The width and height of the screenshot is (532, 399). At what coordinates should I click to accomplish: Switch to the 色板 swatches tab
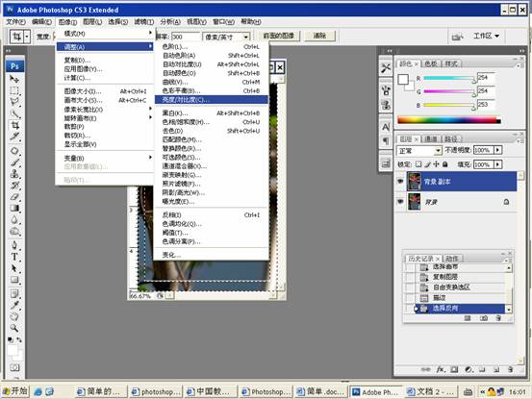click(431, 63)
